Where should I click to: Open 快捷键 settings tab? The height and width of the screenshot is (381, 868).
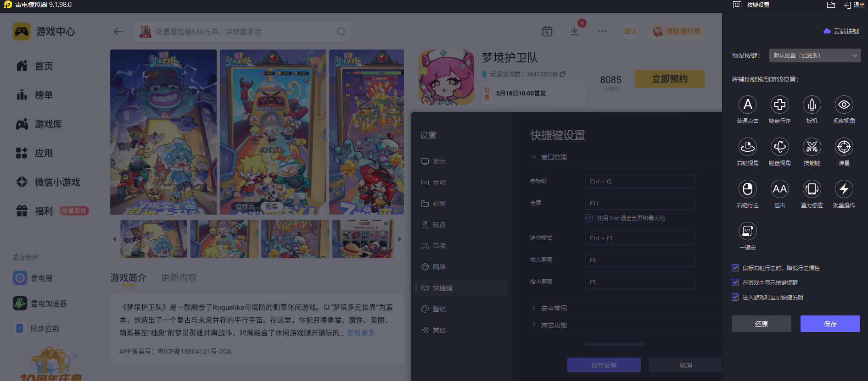point(461,288)
